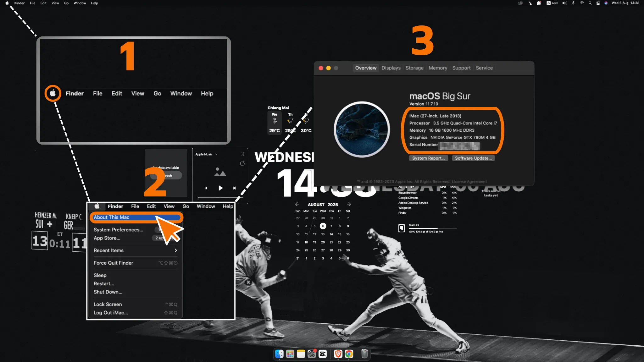Open System Preferences Dock icon with badge
644x362 pixels.
point(312,354)
